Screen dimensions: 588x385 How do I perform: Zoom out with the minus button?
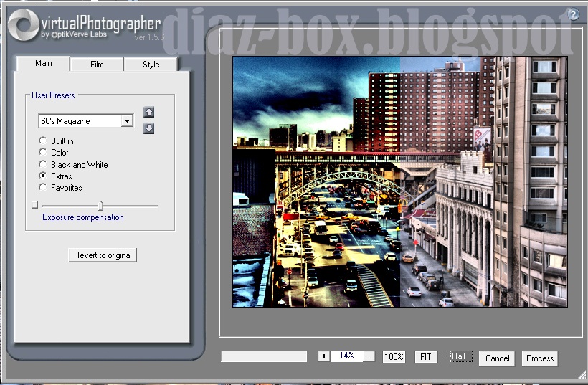point(369,356)
